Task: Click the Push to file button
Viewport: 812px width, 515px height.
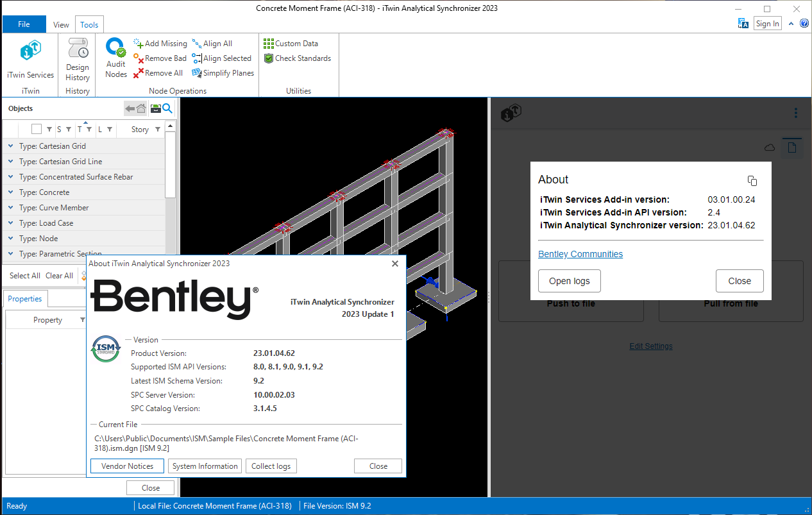Action: [x=571, y=303]
